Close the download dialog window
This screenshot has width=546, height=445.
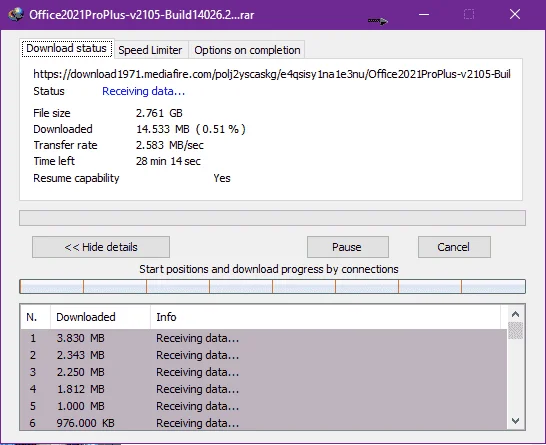click(x=515, y=15)
